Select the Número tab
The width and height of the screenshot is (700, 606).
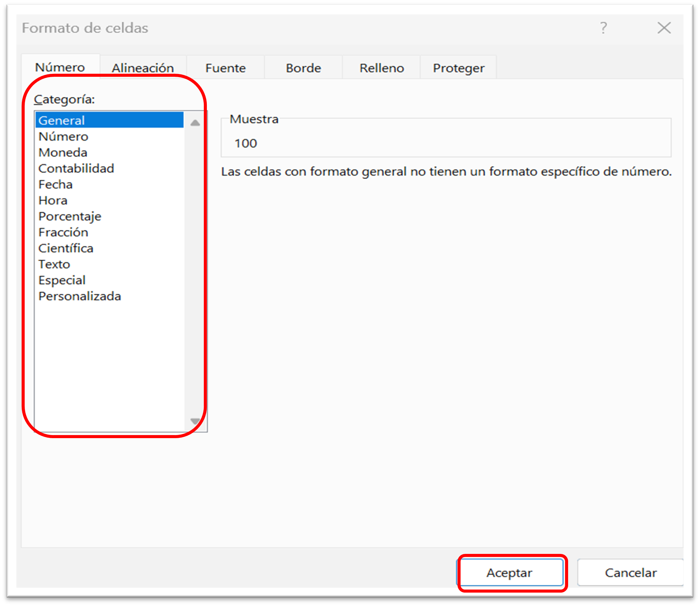point(60,67)
